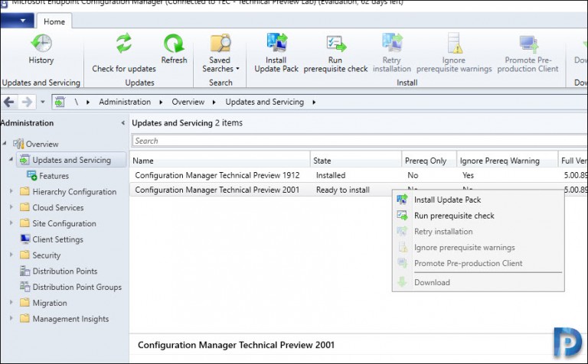Go forward with the navigation arrow

pos(27,102)
